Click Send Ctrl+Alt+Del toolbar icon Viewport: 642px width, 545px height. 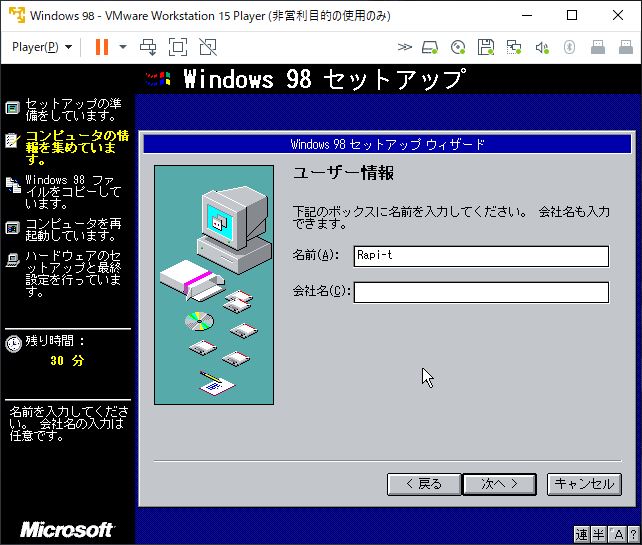(x=148, y=47)
